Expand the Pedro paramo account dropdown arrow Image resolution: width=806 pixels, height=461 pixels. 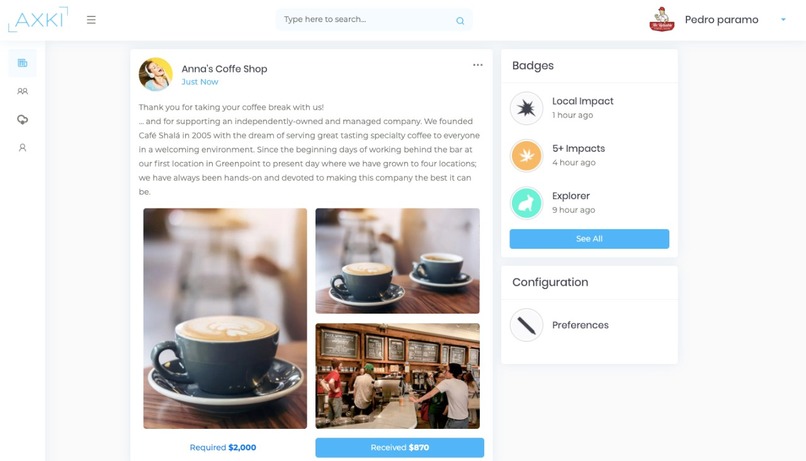point(783,20)
